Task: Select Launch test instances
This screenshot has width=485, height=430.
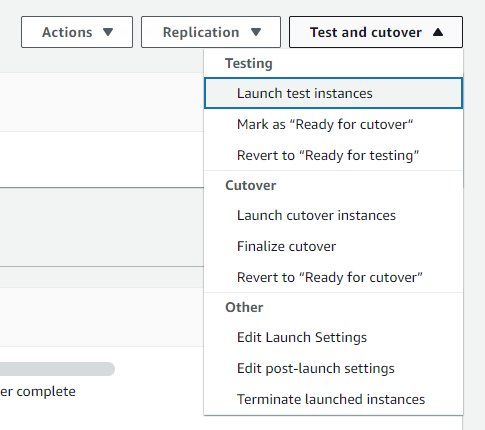Action: (333, 93)
